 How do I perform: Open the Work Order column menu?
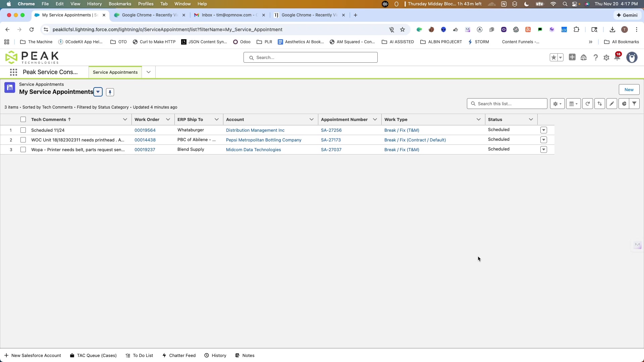(168, 120)
